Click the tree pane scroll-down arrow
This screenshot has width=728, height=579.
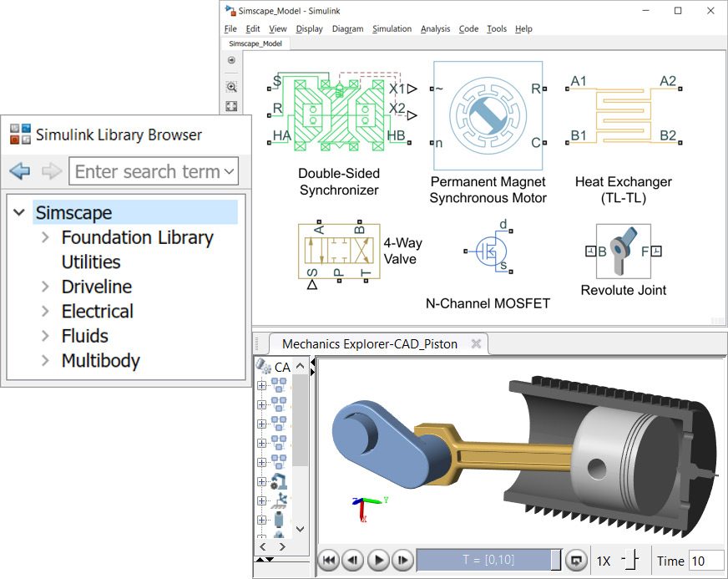[300, 529]
